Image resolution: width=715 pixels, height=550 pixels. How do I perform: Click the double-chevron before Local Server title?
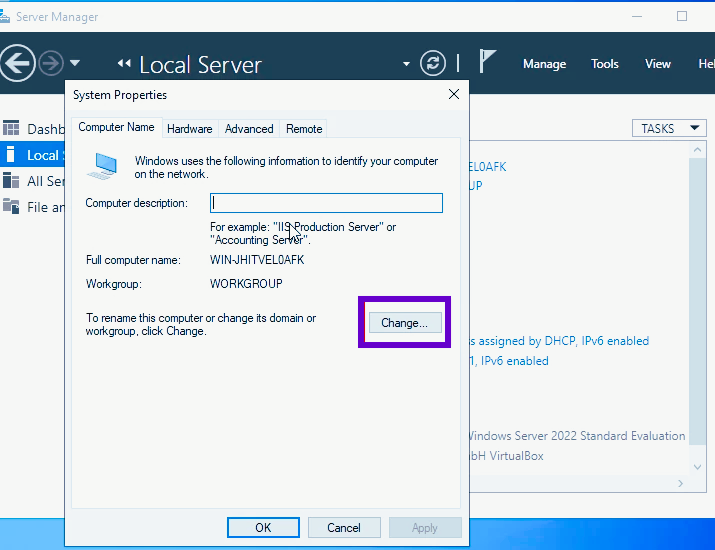coord(124,63)
